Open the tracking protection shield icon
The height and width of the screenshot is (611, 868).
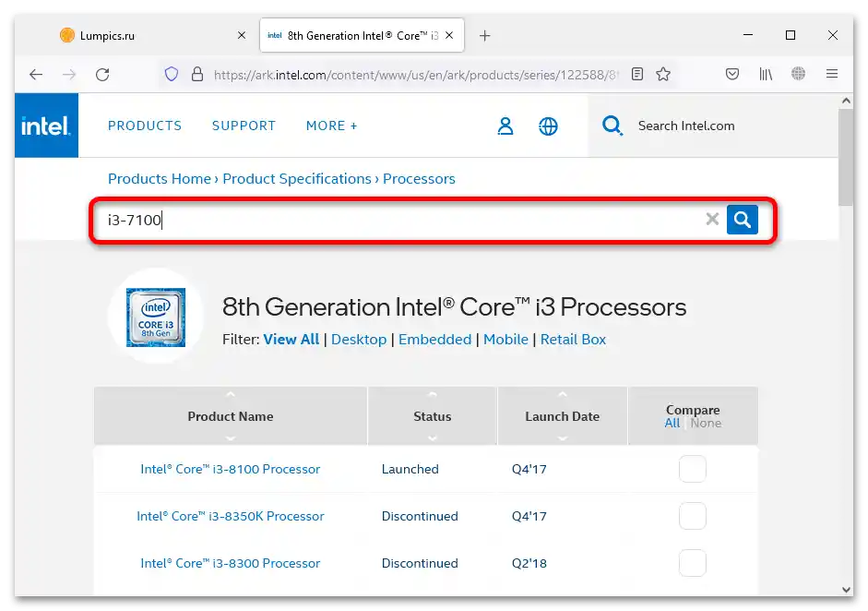[x=172, y=74]
